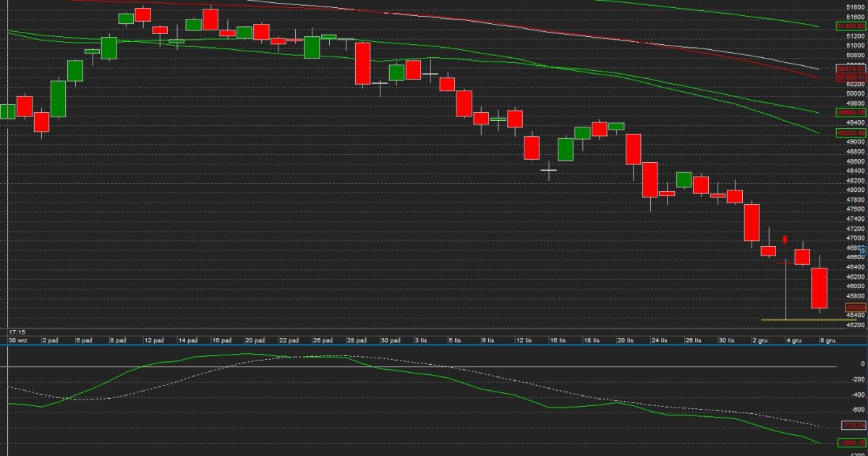
Task: Click the 51455.83 green price tag
Action: tap(851, 26)
